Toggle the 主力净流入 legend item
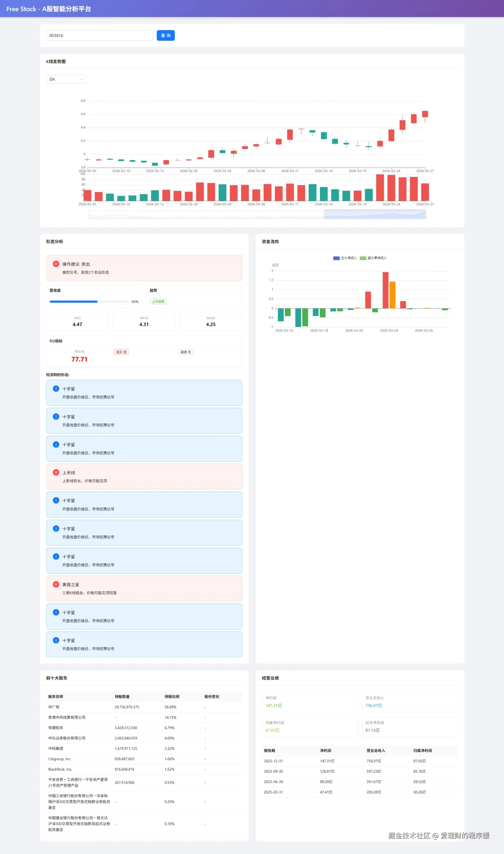The image size is (504, 854). coord(345,258)
